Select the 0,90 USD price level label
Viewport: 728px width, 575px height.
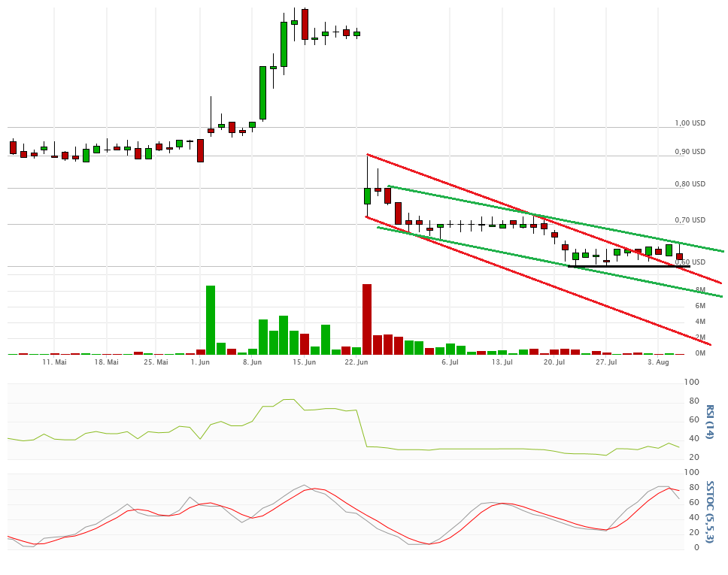tap(690, 152)
